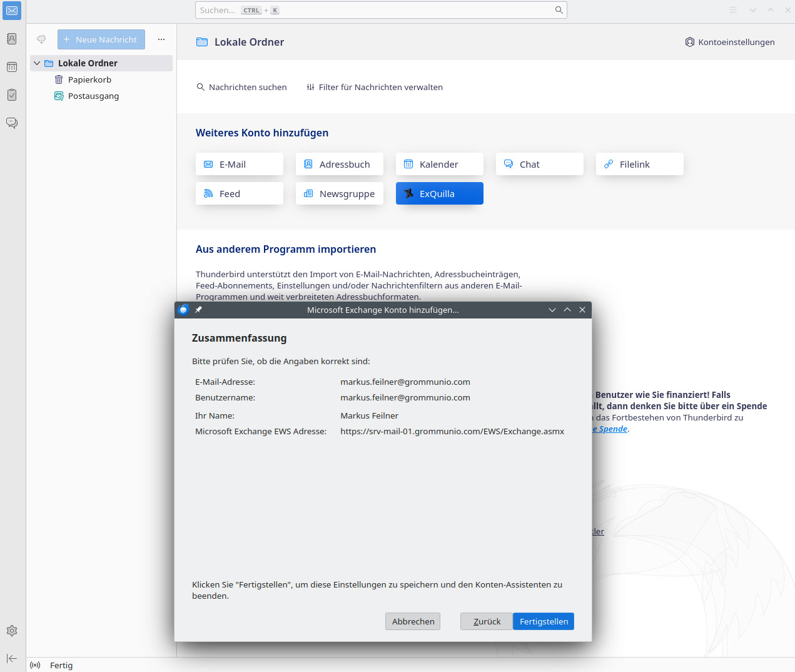Click the ExQuilla account button
The height and width of the screenshot is (672, 795).
[440, 193]
